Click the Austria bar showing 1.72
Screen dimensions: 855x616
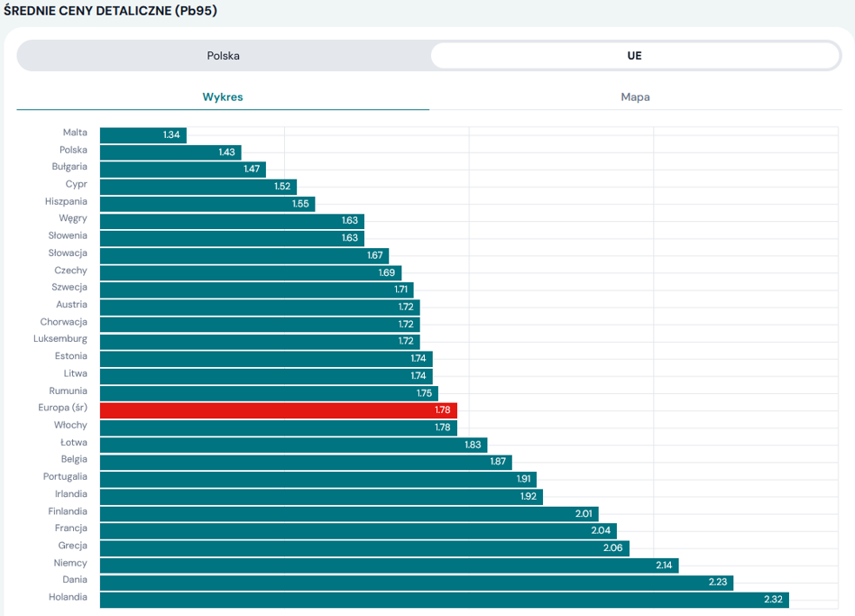(x=260, y=308)
